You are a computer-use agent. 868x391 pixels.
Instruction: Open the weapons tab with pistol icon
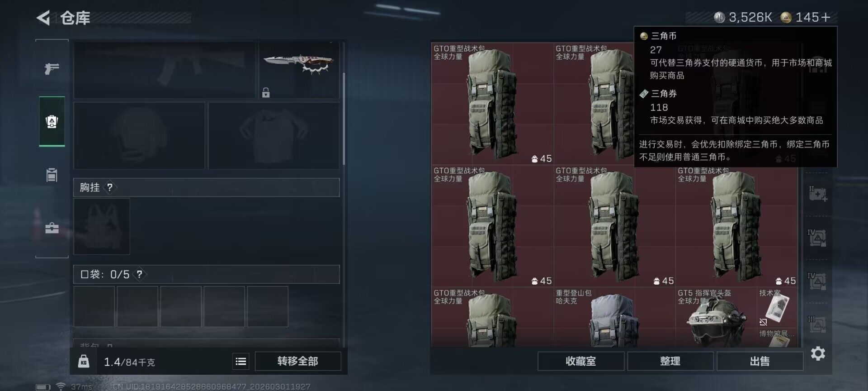tap(52, 69)
